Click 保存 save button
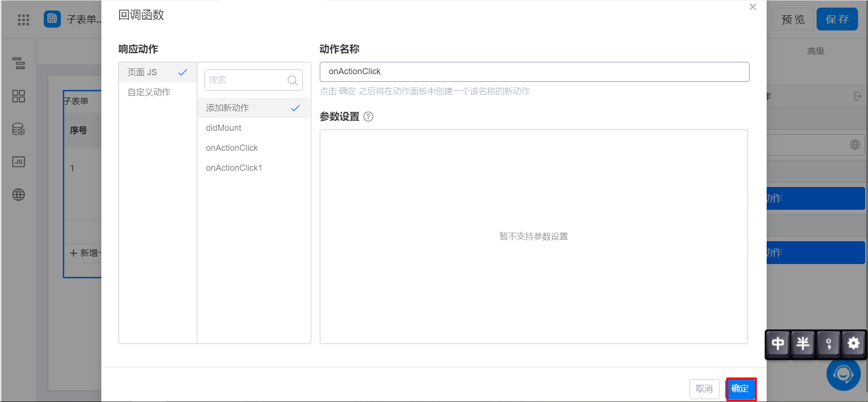The height and width of the screenshot is (402, 868). click(x=837, y=20)
